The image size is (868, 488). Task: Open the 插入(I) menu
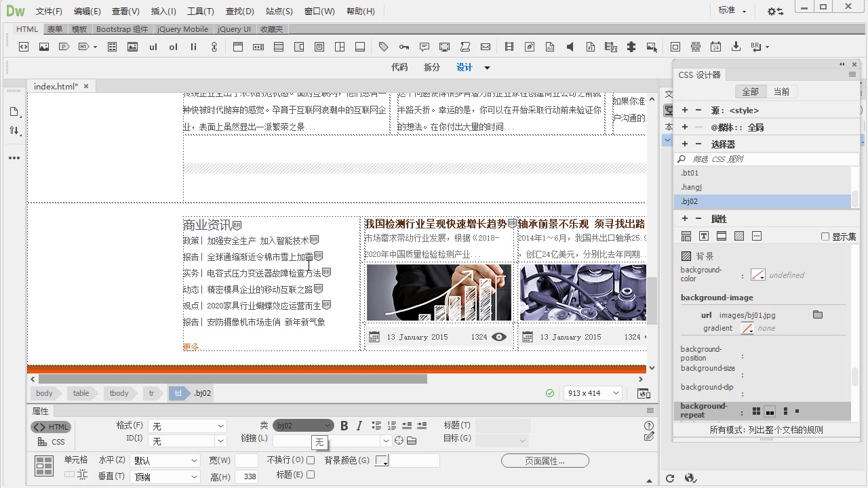coord(163,11)
